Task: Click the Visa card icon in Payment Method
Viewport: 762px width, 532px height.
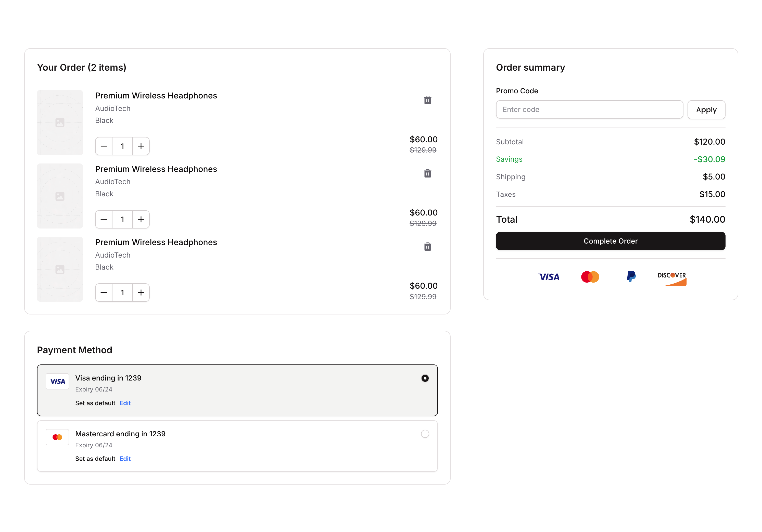Action: click(x=57, y=381)
